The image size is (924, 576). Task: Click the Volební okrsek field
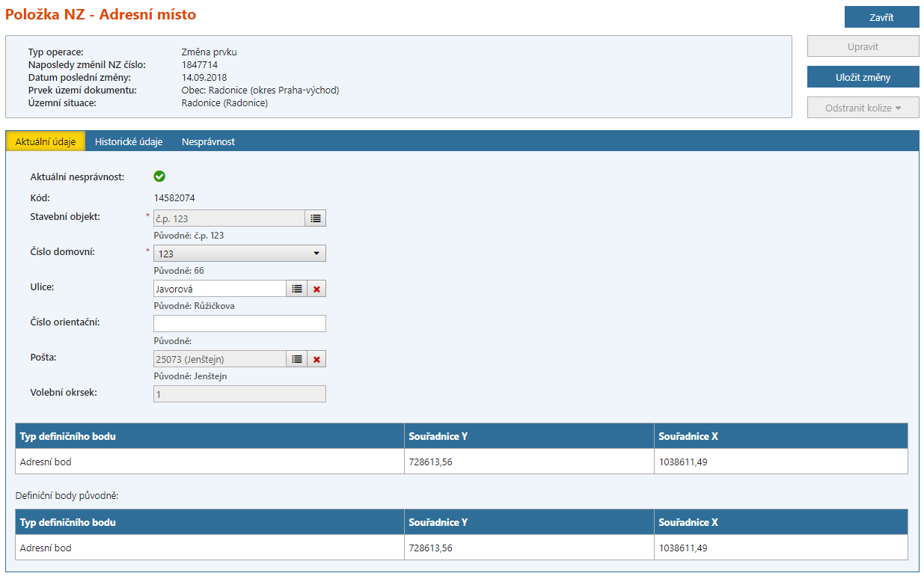(239, 394)
